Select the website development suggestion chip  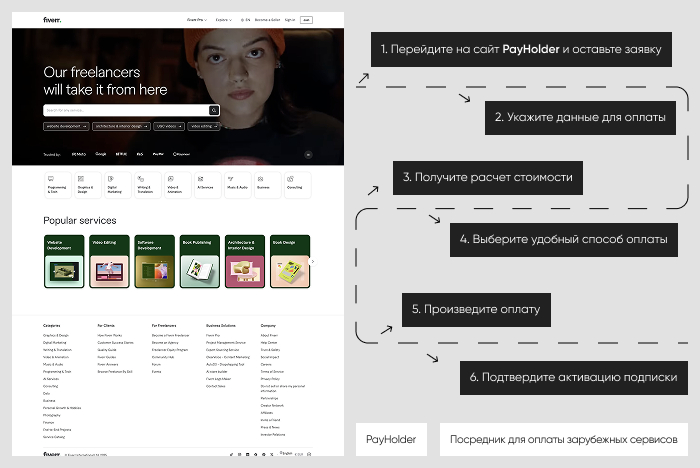(66, 126)
